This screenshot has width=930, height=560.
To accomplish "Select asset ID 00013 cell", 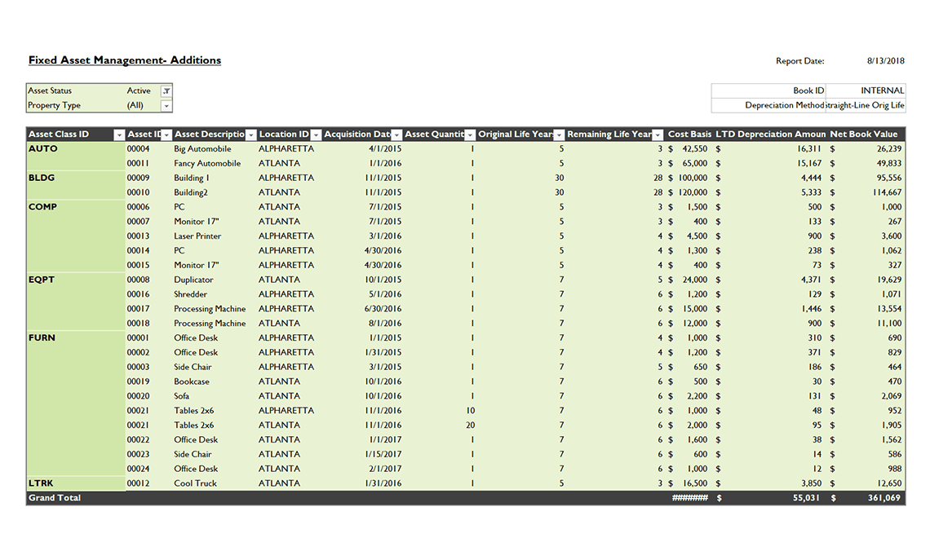I will click(x=138, y=236).
